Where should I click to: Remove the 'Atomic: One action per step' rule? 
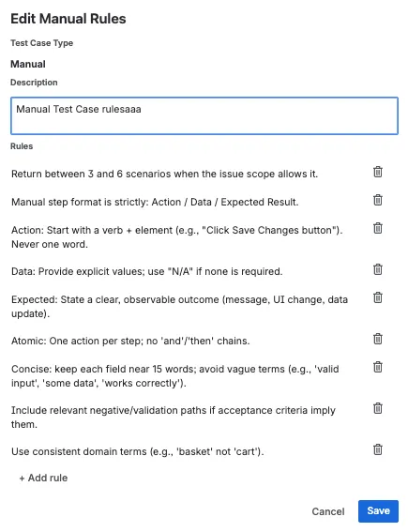click(x=377, y=339)
